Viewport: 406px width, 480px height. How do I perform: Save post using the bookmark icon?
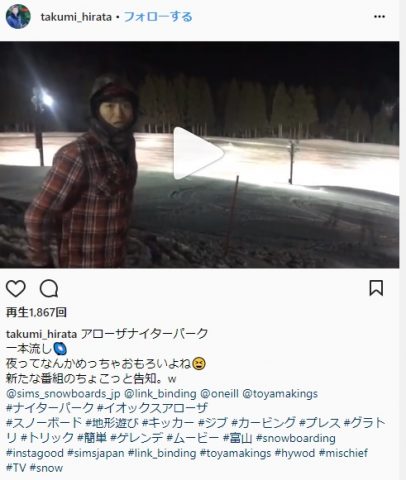pyautogui.click(x=376, y=288)
